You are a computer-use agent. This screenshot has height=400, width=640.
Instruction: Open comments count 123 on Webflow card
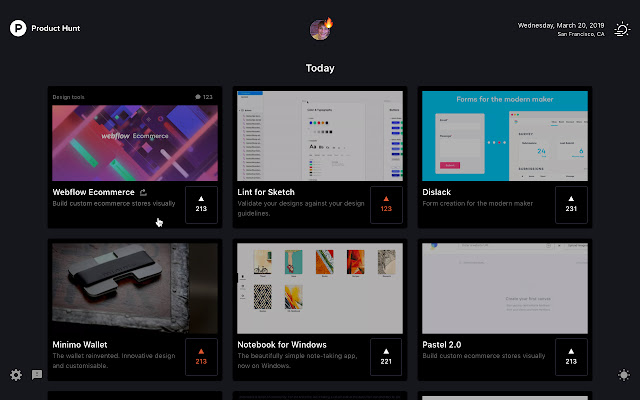click(204, 97)
